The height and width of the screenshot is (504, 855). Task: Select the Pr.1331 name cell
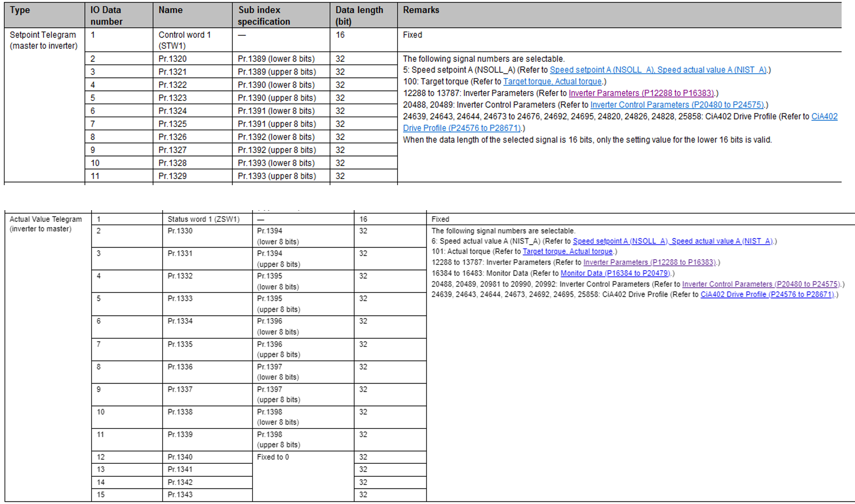[207, 258]
